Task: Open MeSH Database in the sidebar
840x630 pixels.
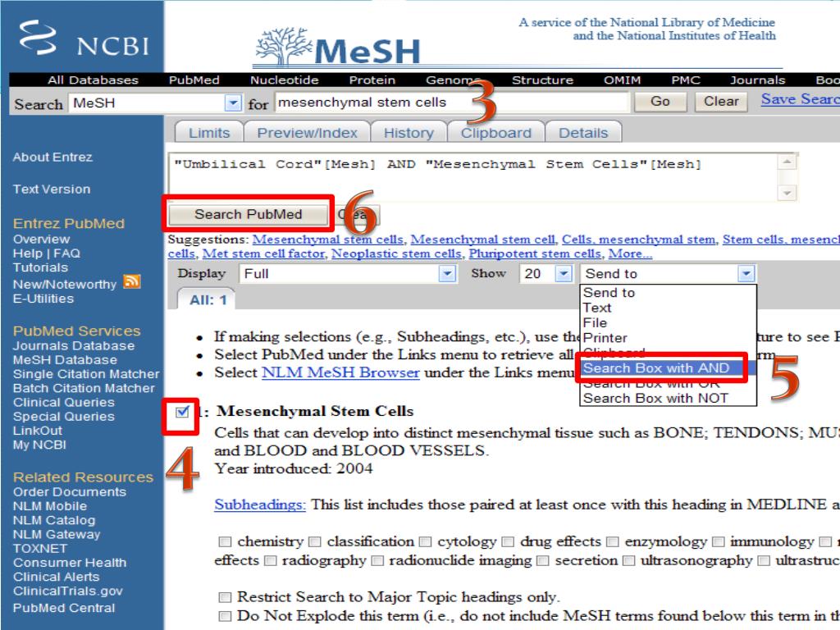Action: tap(65, 360)
